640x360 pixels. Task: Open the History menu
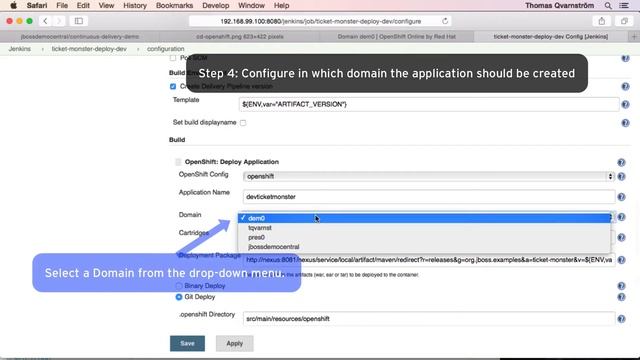[135, 6]
